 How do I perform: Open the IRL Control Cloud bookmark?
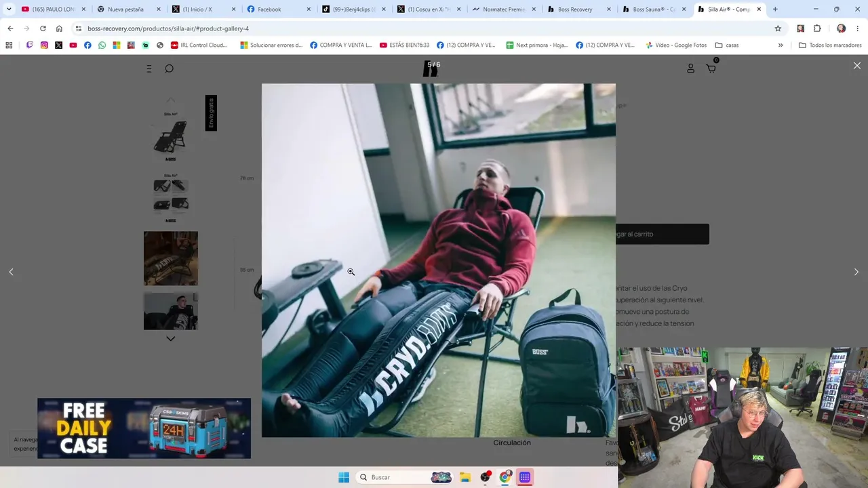[199, 45]
